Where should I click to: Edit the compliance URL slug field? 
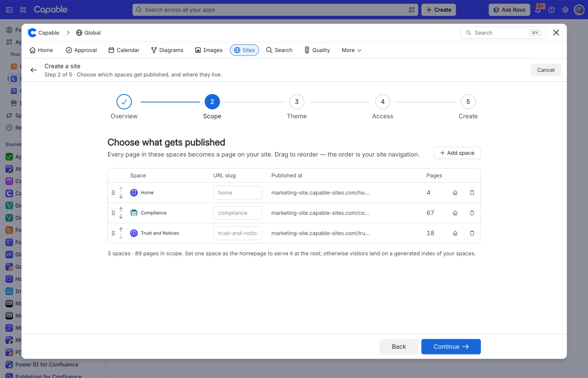click(238, 213)
